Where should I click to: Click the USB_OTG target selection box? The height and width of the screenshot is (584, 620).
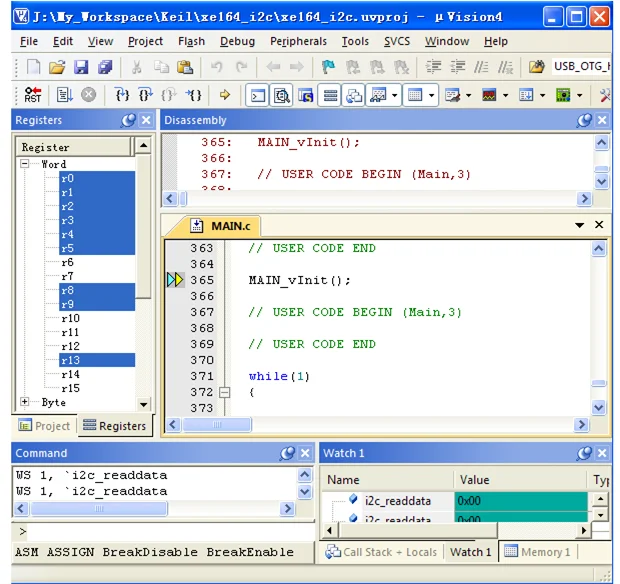coord(580,66)
